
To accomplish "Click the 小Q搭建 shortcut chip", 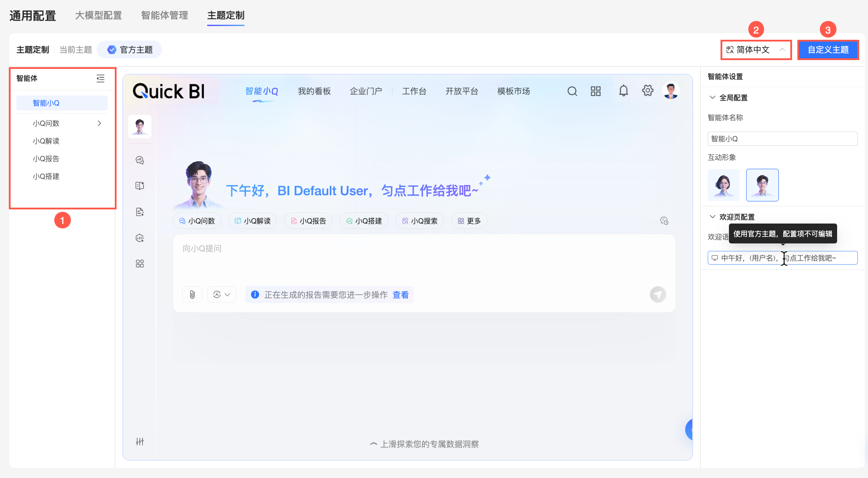I will 364,221.
